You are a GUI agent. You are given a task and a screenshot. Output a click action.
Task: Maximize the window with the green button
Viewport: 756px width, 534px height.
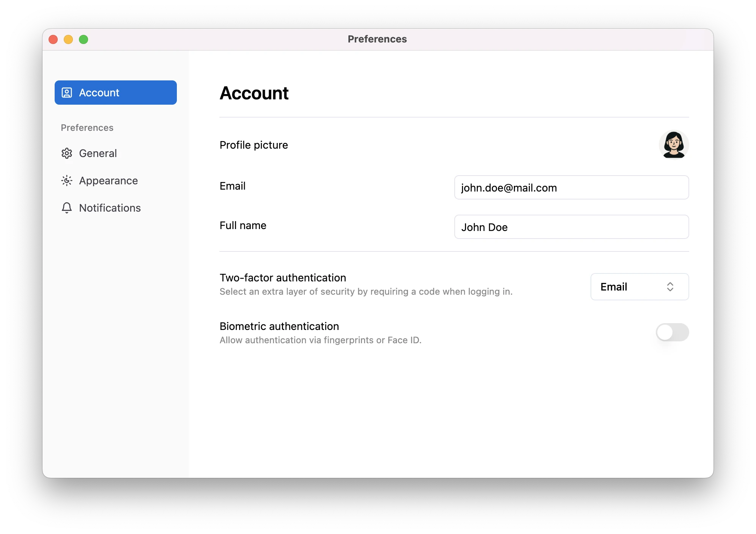pyautogui.click(x=83, y=39)
